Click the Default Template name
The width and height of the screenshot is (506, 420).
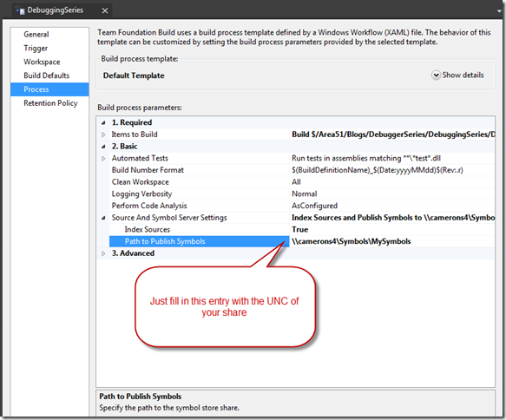click(134, 75)
